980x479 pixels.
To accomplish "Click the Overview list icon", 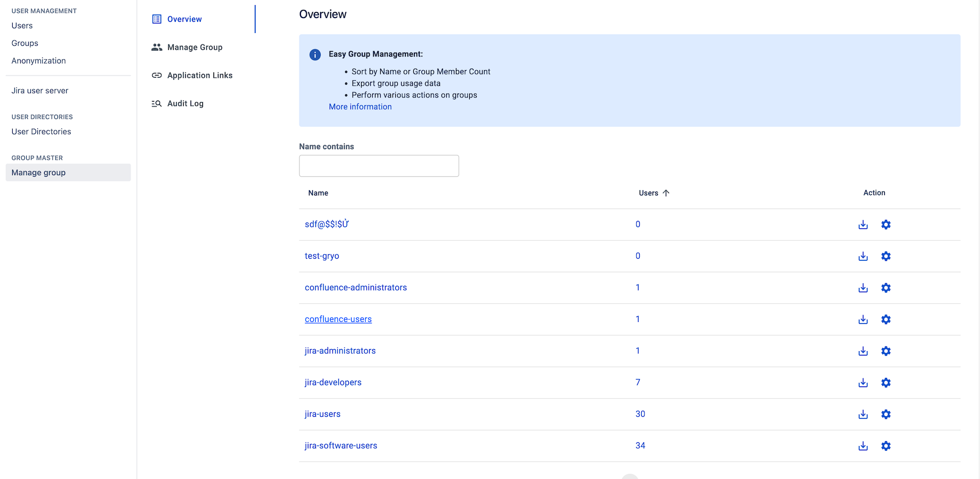I will [x=157, y=19].
